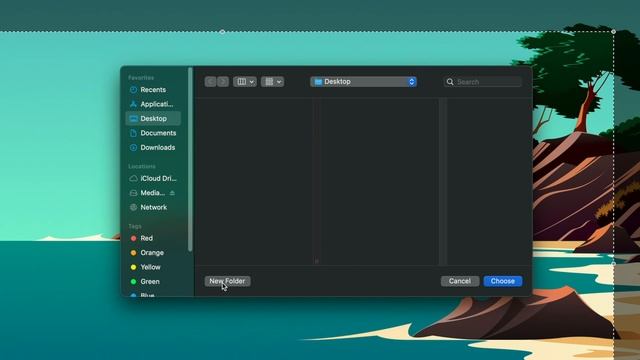Select the Yellow tag

tap(153, 267)
